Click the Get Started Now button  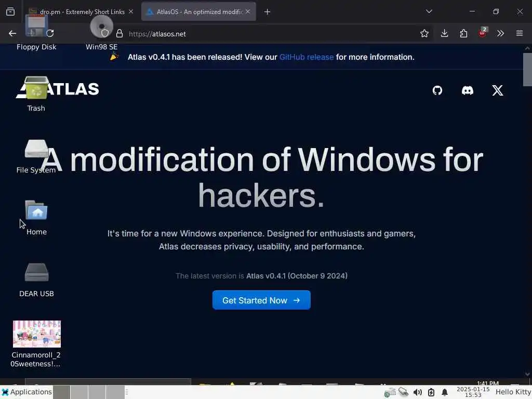pos(261,300)
